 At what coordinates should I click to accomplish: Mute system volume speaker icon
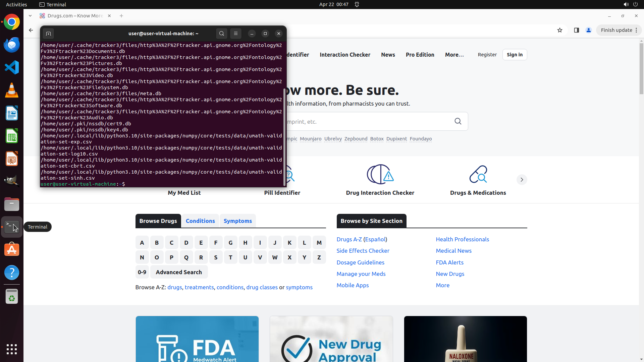[626, 4]
